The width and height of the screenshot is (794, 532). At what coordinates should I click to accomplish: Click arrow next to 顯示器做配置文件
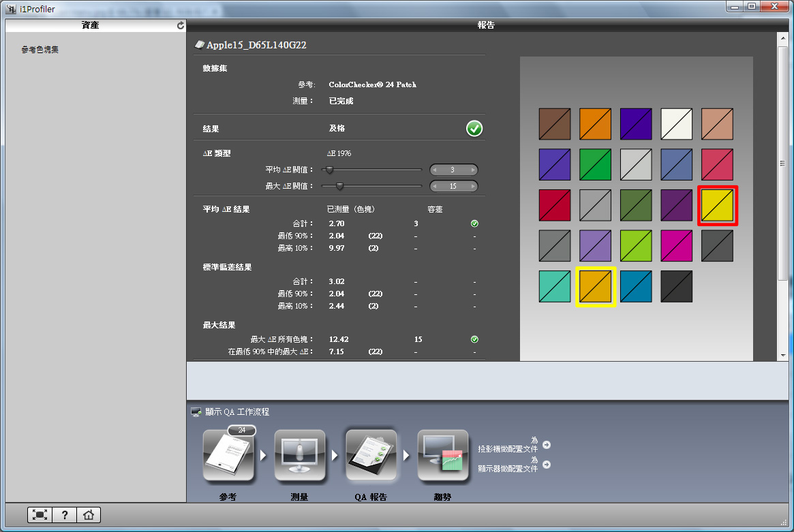546,465
